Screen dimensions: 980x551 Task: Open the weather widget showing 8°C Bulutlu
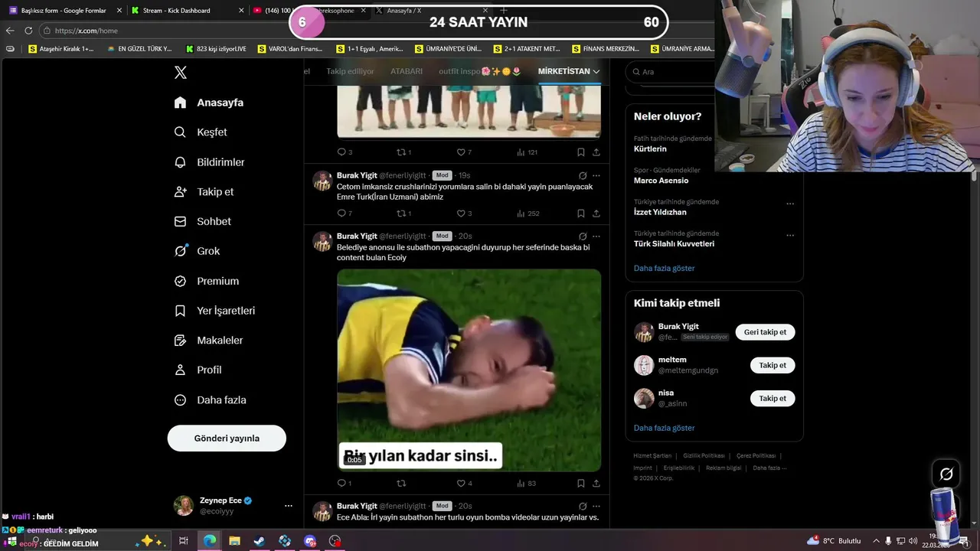(x=835, y=541)
